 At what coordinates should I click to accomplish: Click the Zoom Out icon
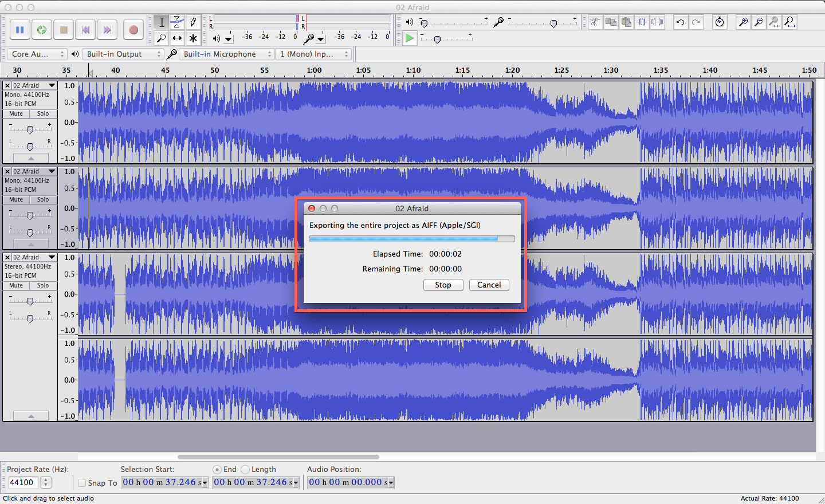(x=759, y=22)
